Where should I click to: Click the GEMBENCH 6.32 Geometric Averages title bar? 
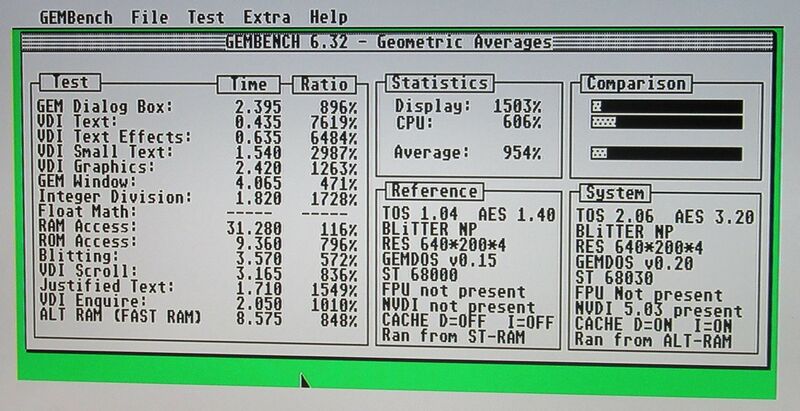tap(397, 42)
